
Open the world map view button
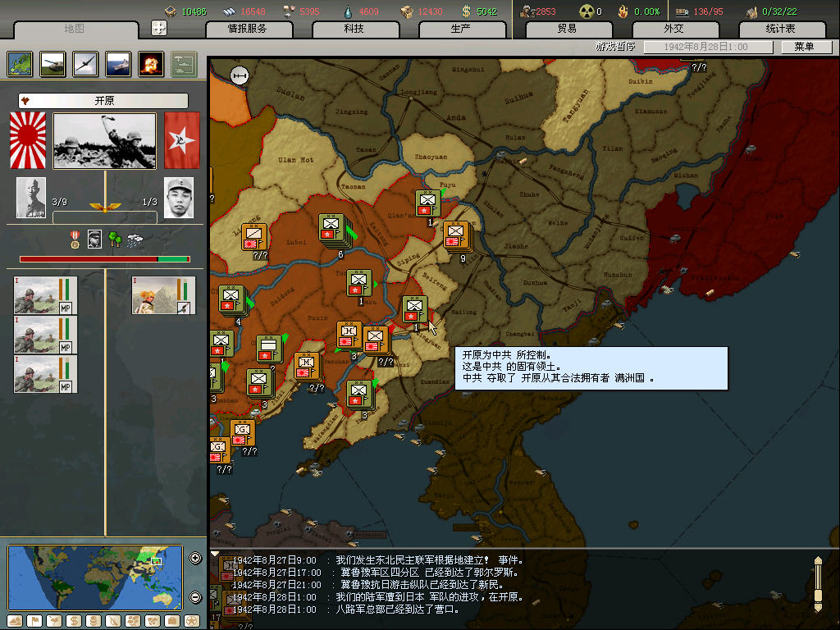click(x=21, y=64)
